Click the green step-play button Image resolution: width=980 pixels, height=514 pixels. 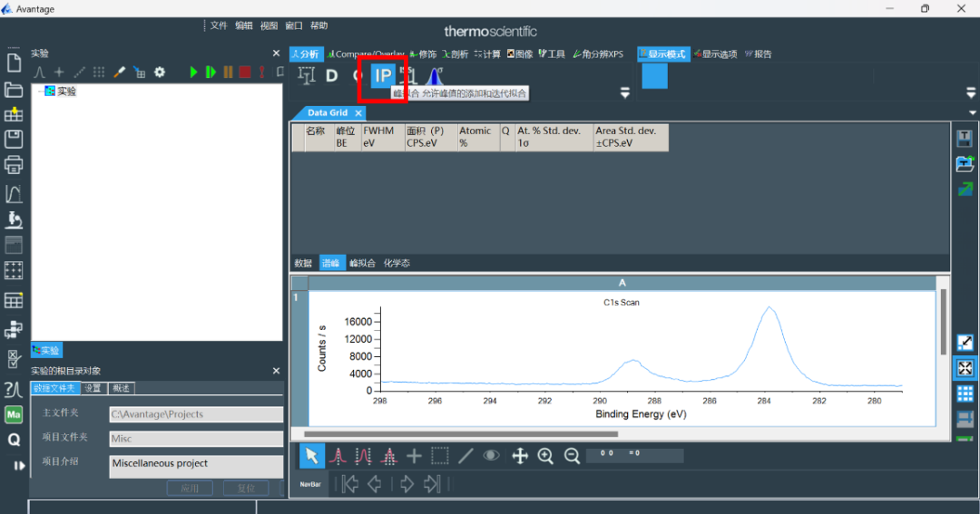[211, 72]
